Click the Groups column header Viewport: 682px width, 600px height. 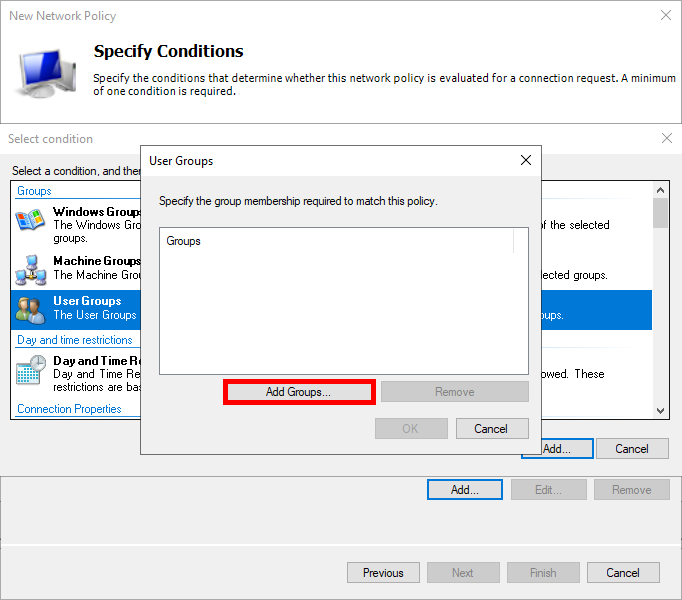click(x=336, y=241)
